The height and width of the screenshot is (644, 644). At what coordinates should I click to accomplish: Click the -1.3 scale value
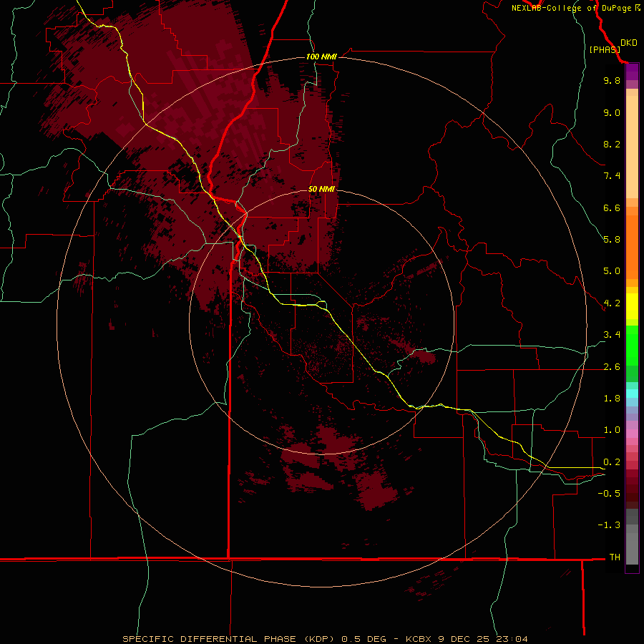pos(609,525)
